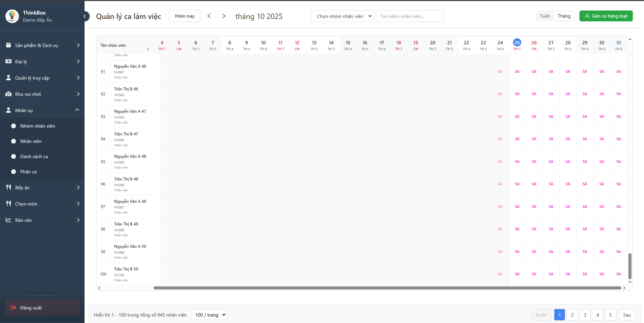Click the Báo cáo chart icon
This screenshot has width=644, height=323.
tap(8, 220)
